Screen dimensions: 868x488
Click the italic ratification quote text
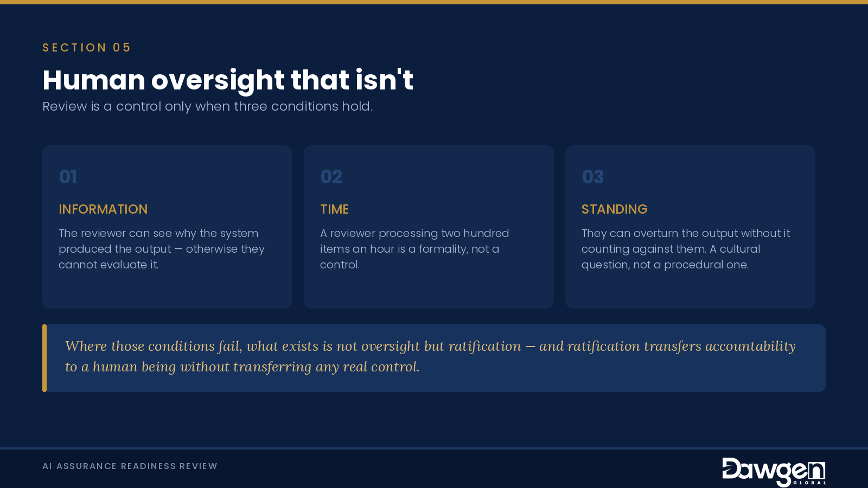coord(430,356)
